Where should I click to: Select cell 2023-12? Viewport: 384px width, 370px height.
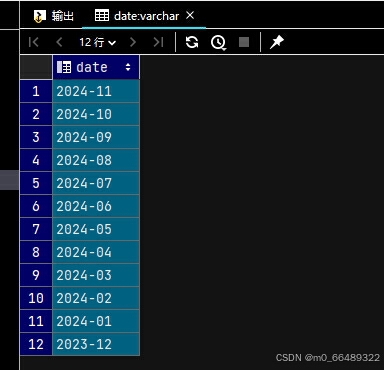coord(96,344)
